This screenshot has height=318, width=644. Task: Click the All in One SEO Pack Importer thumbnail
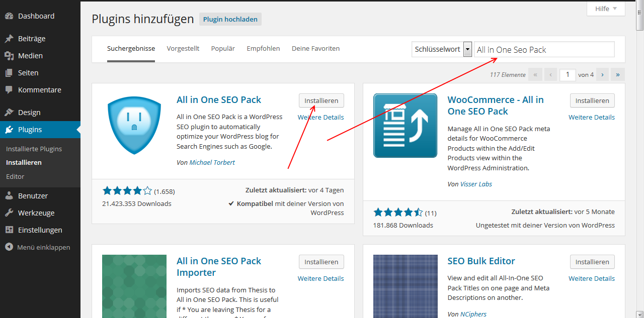[x=134, y=286]
